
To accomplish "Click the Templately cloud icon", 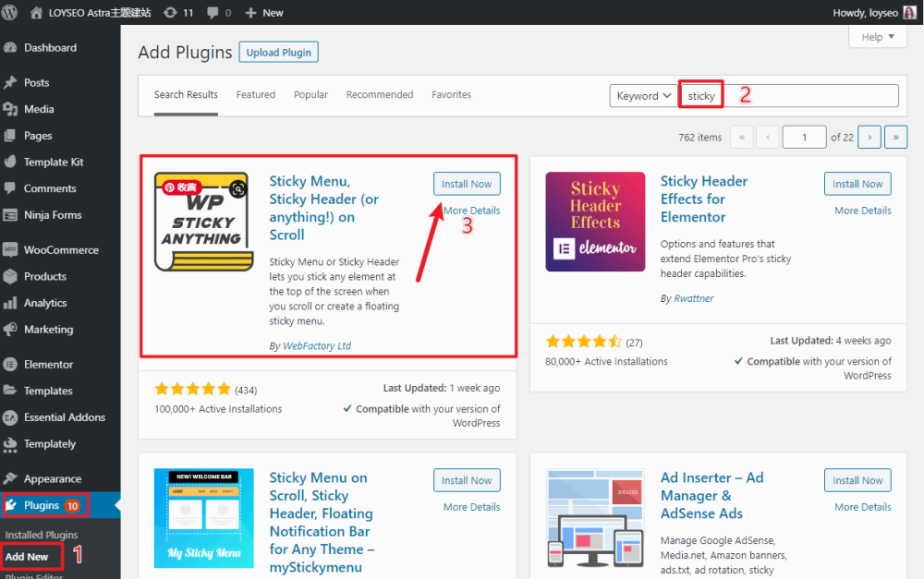I will [x=10, y=445].
